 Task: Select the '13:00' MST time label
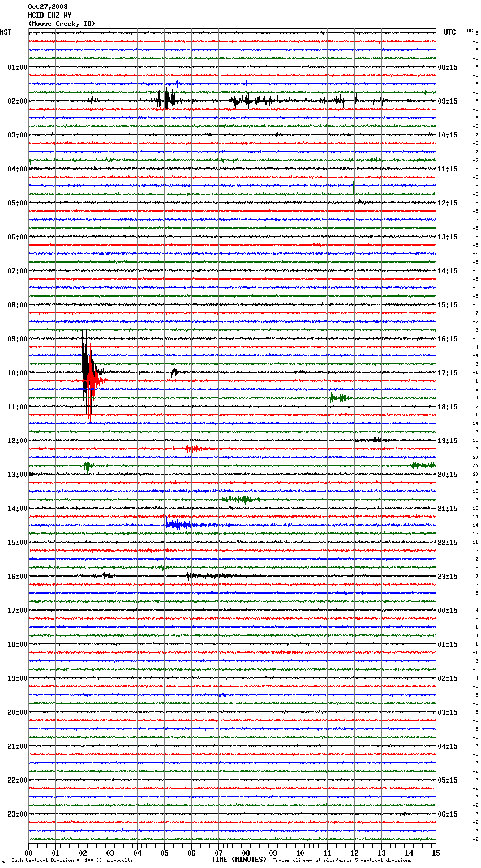click(x=18, y=475)
